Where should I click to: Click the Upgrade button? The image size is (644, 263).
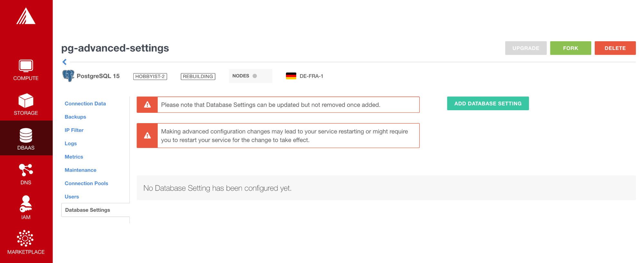526,48
